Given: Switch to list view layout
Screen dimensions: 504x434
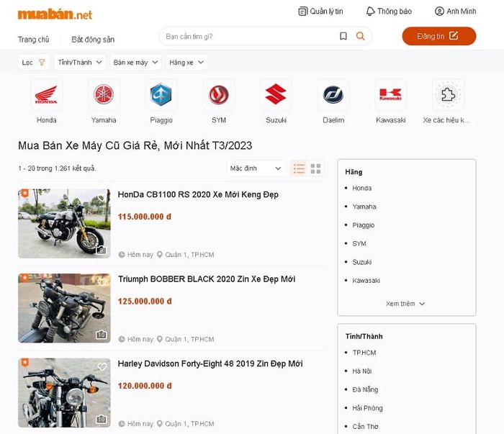Looking at the screenshot, I should tap(299, 168).
